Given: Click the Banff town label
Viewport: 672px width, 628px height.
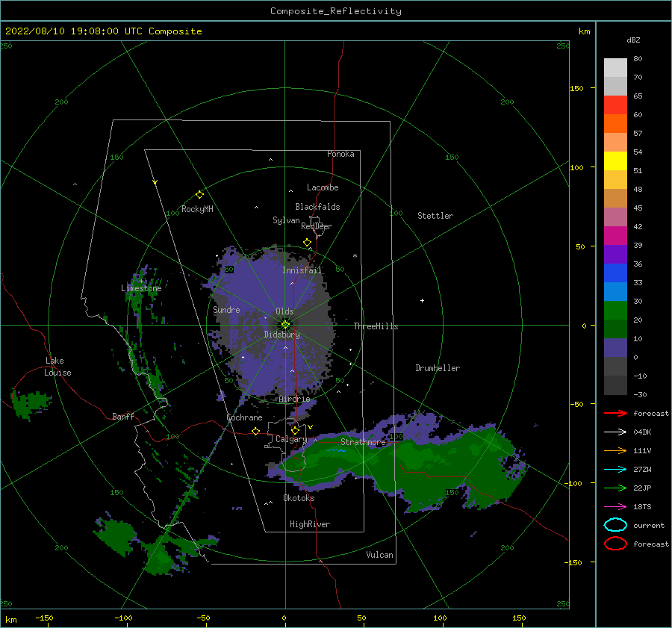Looking at the screenshot, I should pyautogui.click(x=123, y=416).
